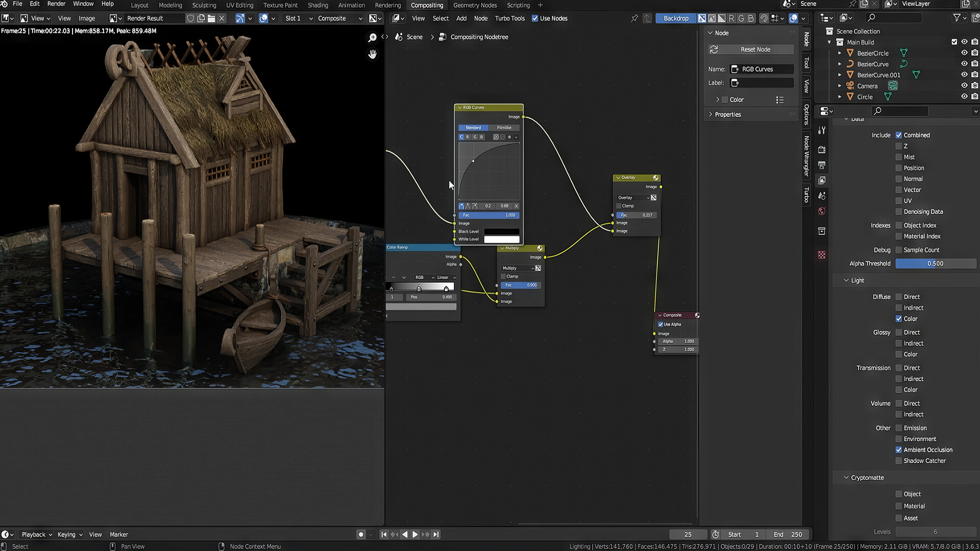
Task: Expand the BezierCircle tree item
Action: point(840,53)
